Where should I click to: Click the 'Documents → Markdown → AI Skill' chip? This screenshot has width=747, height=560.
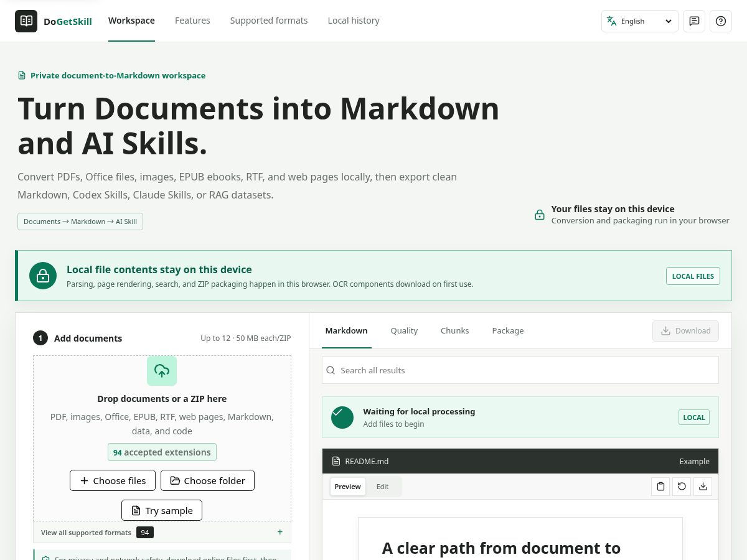click(80, 222)
